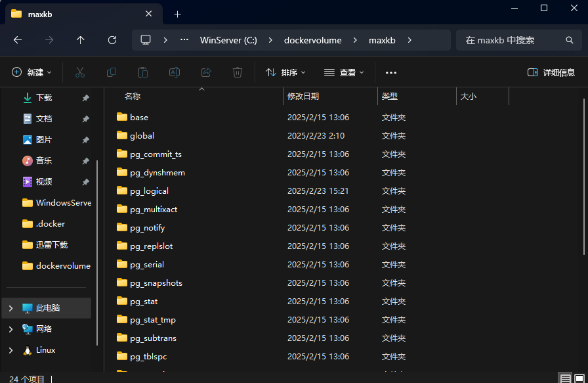The width and height of the screenshot is (588, 383).
Task: Click the Delete trash icon
Action: tap(238, 72)
